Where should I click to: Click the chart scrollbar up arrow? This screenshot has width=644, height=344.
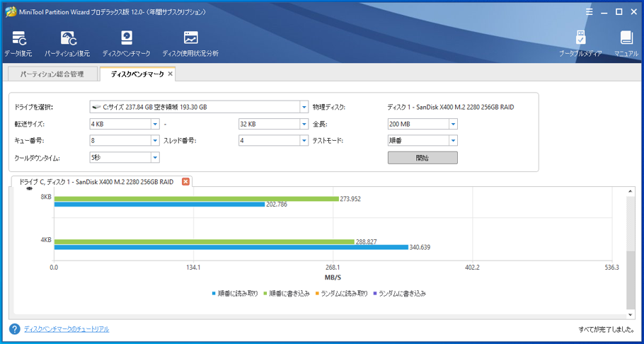coord(631,192)
